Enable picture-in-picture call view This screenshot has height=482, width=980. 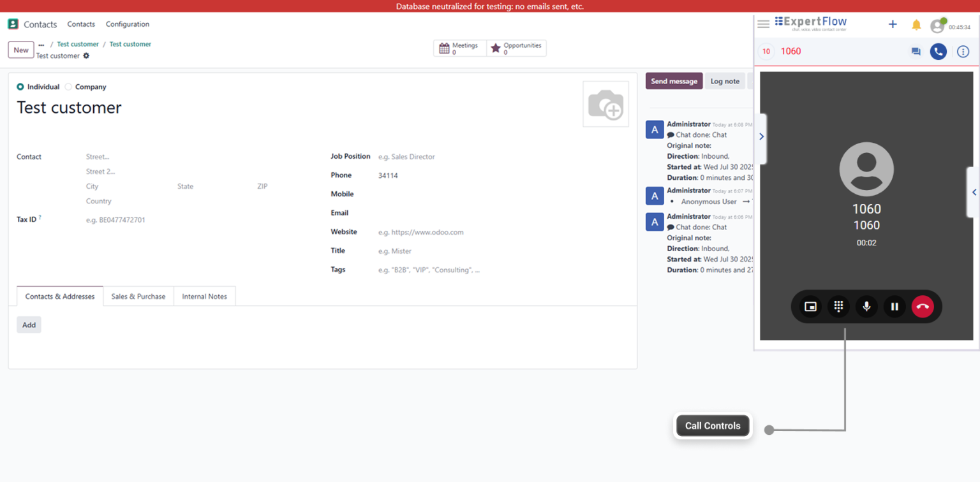coord(810,307)
